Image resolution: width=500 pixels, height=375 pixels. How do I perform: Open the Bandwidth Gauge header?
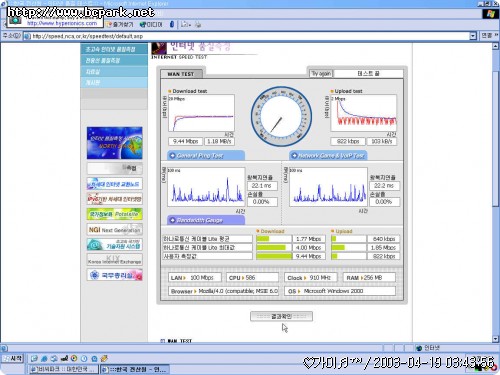(206, 220)
